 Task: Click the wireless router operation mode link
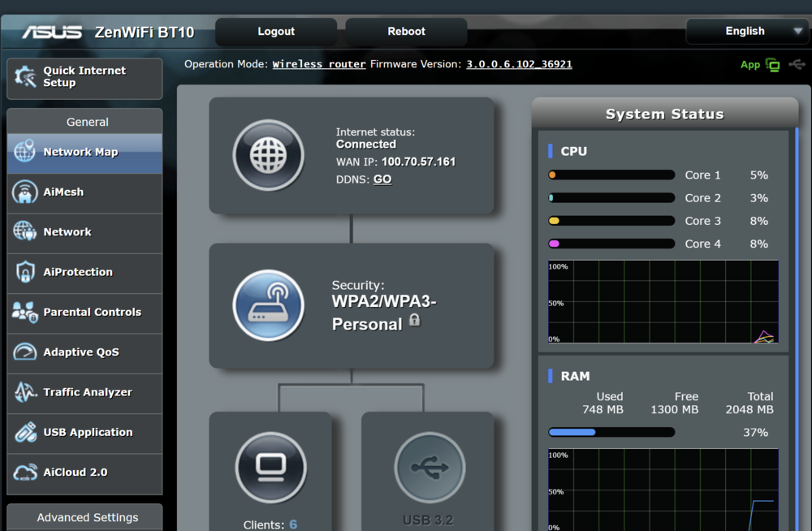click(319, 64)
